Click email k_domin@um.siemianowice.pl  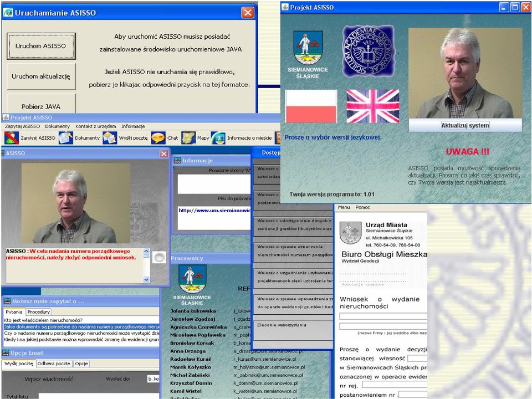[265, 383]
